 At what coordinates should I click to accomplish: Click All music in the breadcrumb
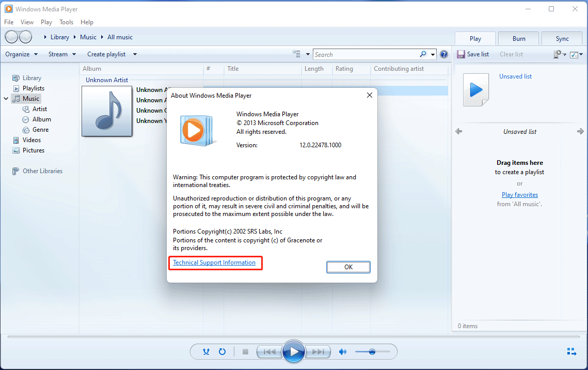[120, 37]
